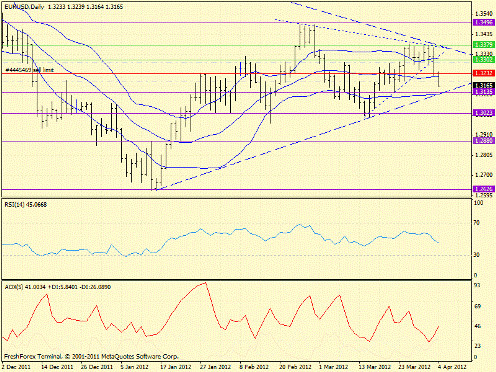
Task: Click ADX scale value 46
Action: 477,326
